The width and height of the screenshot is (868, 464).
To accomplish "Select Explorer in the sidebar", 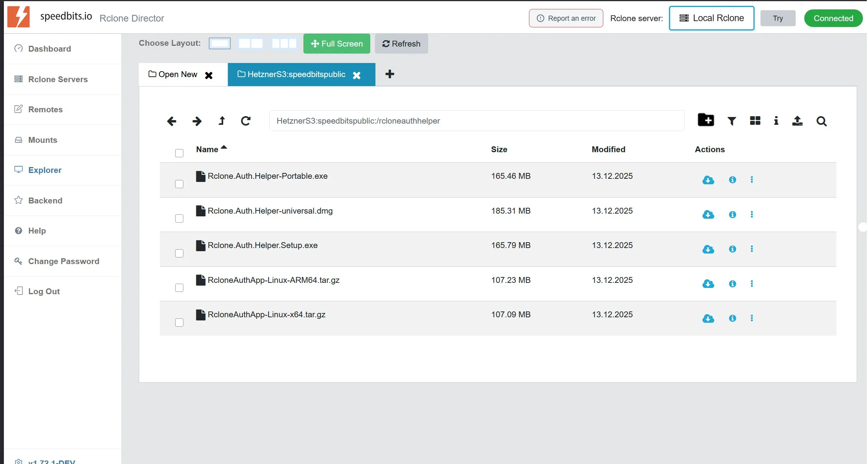I will click(x=63, y=170).
